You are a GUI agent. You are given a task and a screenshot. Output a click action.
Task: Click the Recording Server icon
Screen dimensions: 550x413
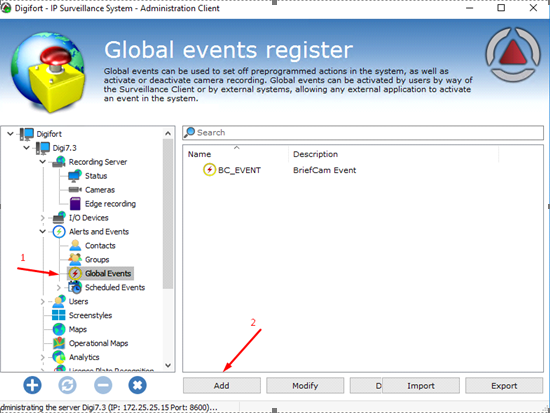click(59, 162)
